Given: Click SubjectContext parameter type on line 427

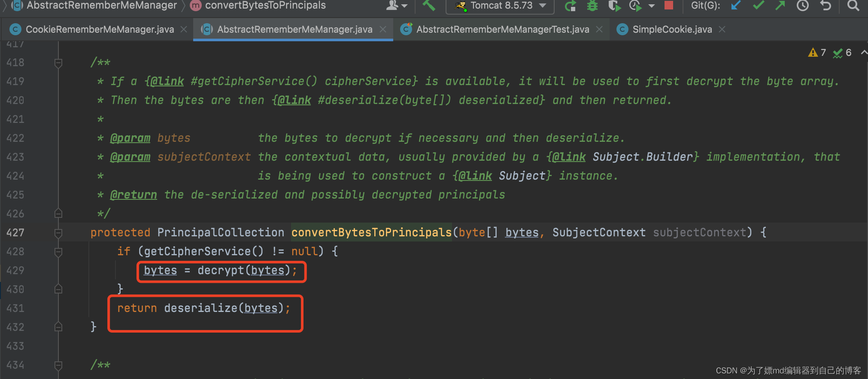Looking at the screenshot, I should (x=599, y=232).
